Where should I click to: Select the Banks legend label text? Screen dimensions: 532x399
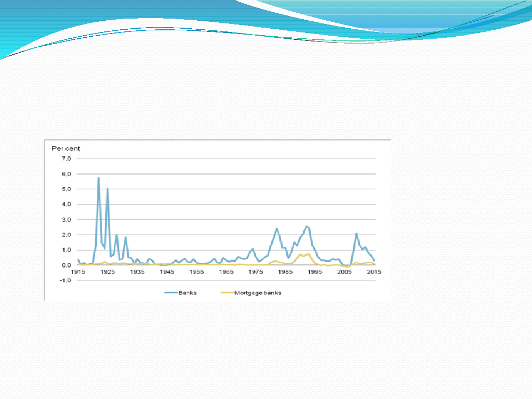click(x=188, y=293)
